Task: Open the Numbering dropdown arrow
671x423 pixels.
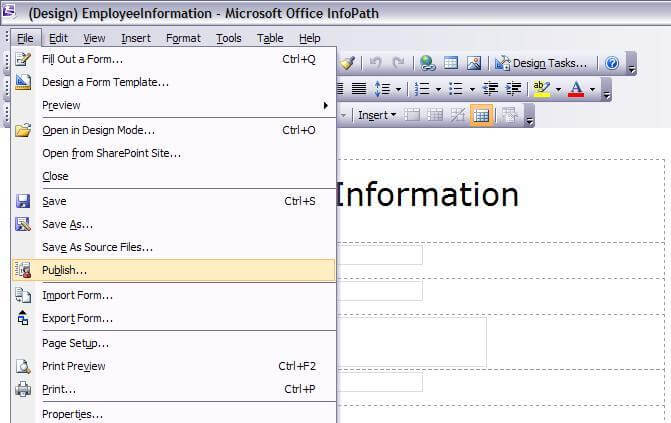Action: (438, 89)
